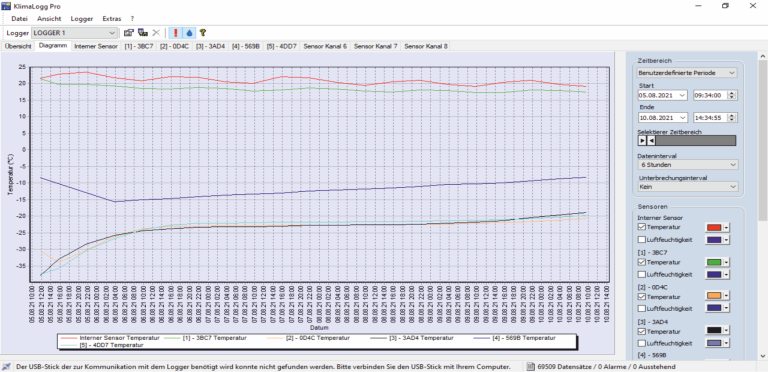Switch to the [2] - 0D4C tab
The width and height of the screenshot is (768, 372).
pyautogui.click(x=174, y=46)
